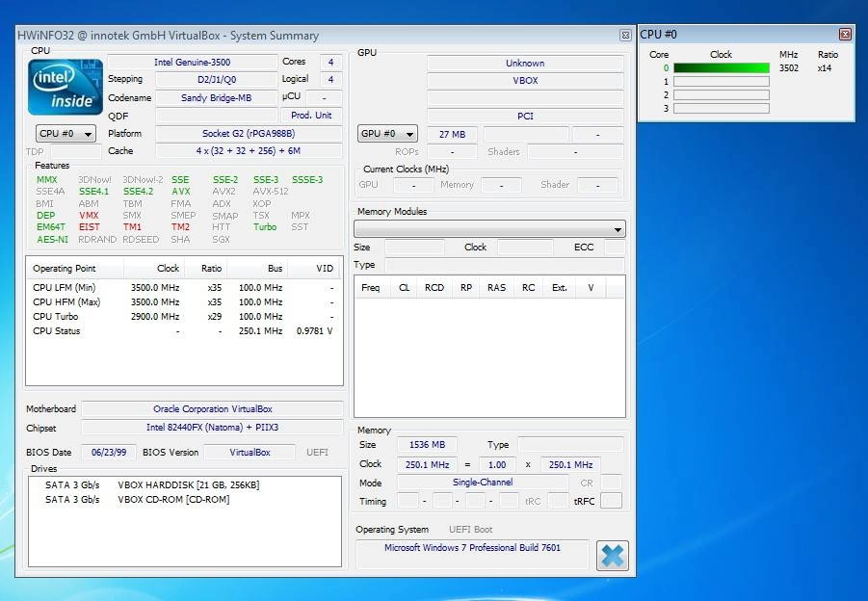Image resolution: width=868 pixels, height=601 pixels.
Task: Click the Sandy Bridge-MB codename field
Action: tap(216, 97)
